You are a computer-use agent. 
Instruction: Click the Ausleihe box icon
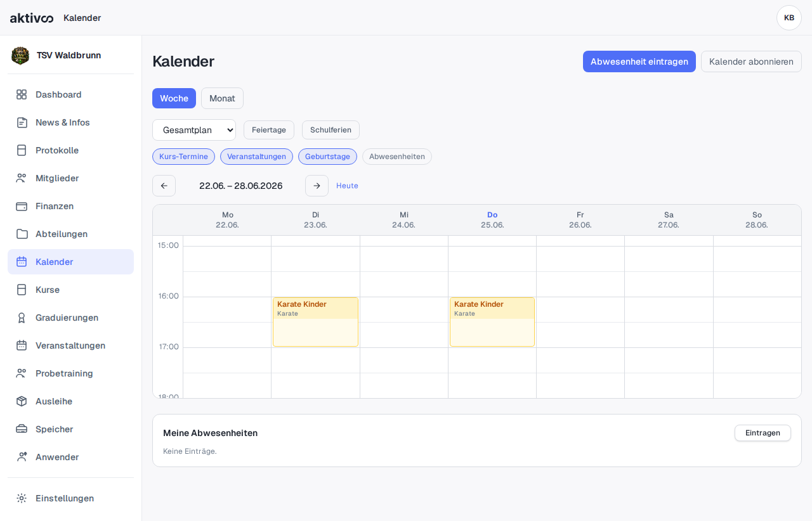coord(22,401)
